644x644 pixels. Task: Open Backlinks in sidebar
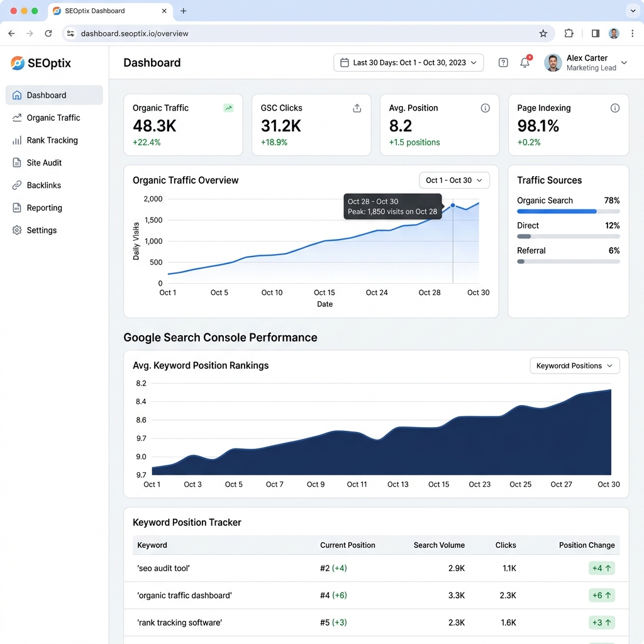tap(54, 186)
